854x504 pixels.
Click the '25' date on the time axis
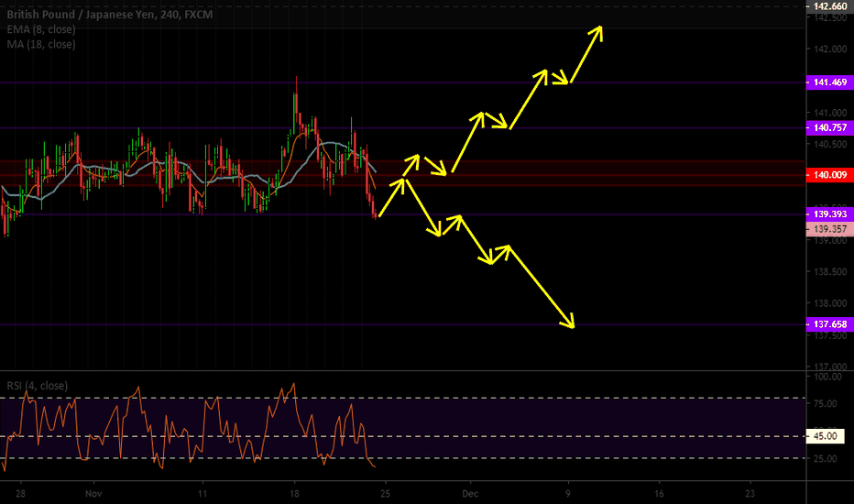[x=386, y=493]
